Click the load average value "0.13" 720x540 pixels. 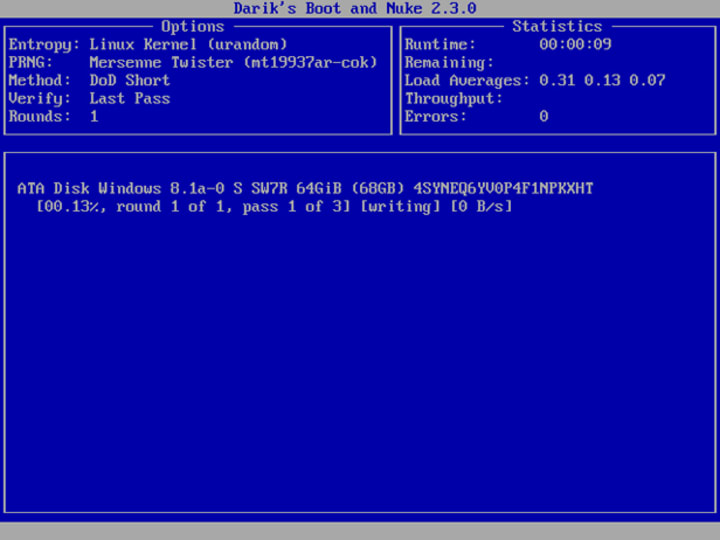[602, 80]
